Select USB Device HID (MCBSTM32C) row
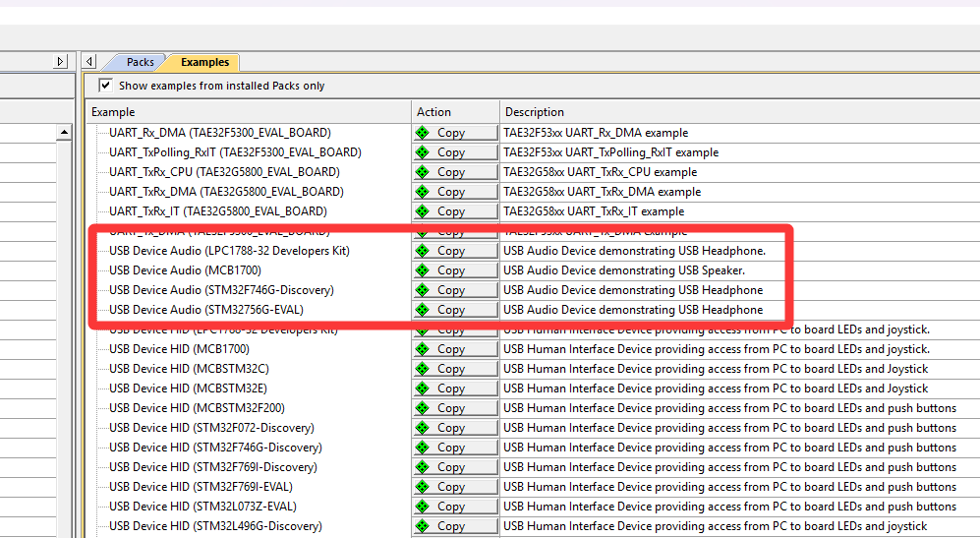This screenshot has height=538, width=980. click(x=190, y=369)
